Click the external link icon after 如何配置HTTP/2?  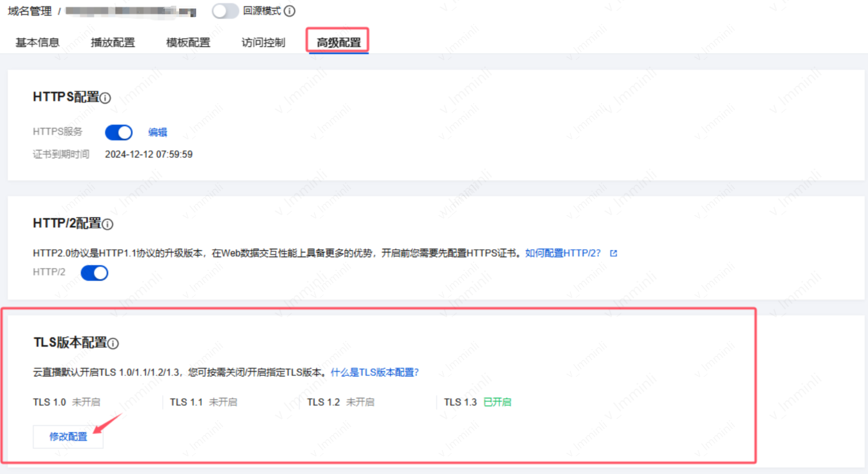tap(614, 253)
